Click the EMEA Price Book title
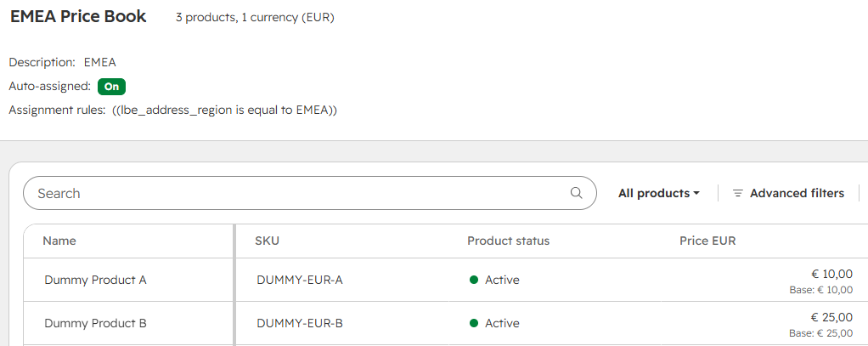The width and height of the screenshot is (868, 346). tap(78, 17)
